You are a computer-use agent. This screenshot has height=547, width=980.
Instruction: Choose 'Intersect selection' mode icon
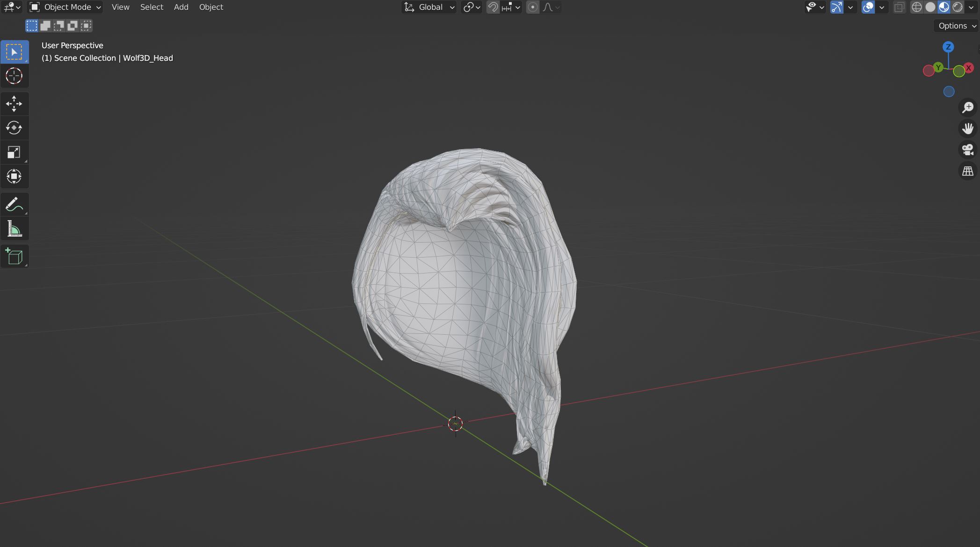point(86,26)
